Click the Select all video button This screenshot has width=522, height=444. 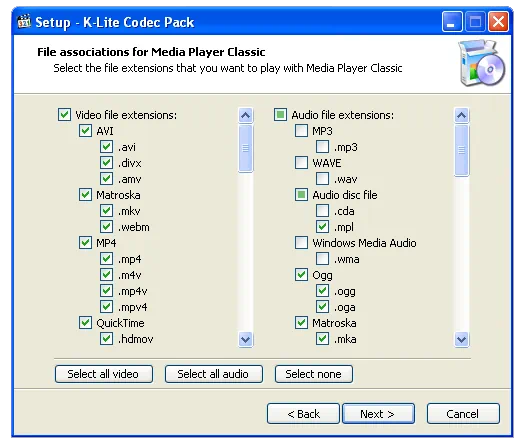104,374
